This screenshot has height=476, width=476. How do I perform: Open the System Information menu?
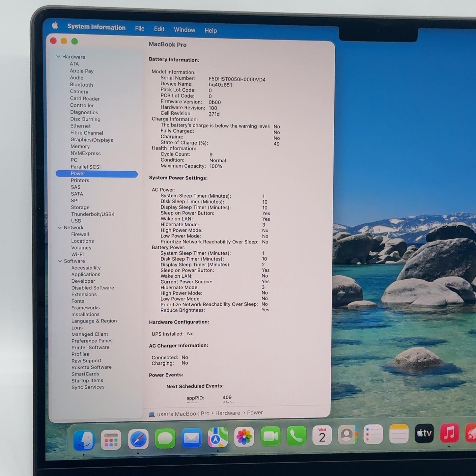(97, 27)
